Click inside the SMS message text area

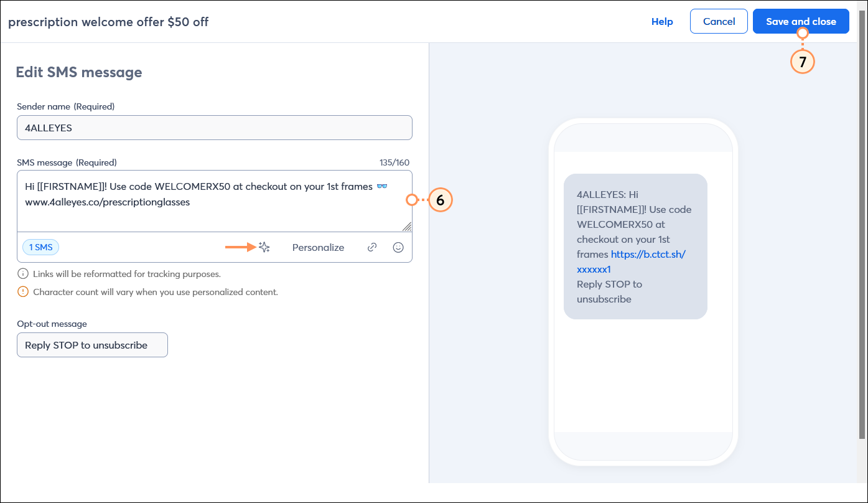[214, 199]
